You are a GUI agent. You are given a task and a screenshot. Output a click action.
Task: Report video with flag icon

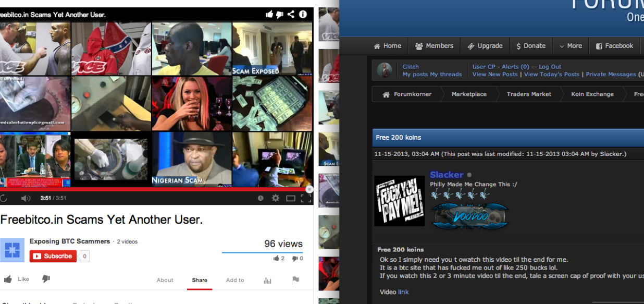point(295,279)
